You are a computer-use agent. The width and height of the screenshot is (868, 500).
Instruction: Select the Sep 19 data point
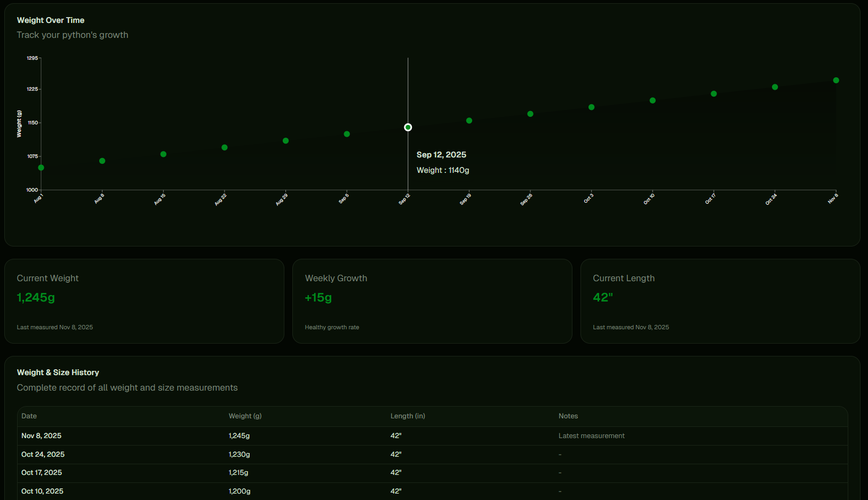(468, 120)
